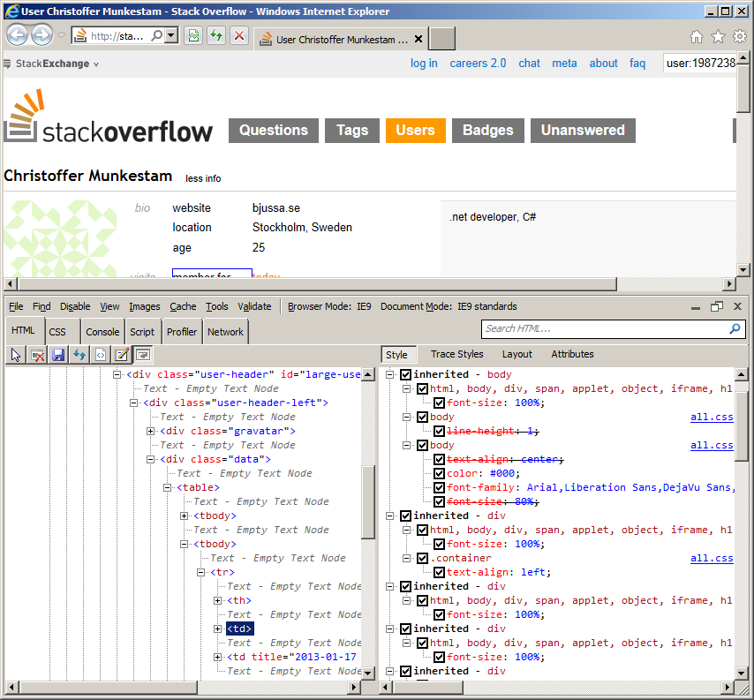Uncheck the .container rule checkbox
This screenshot has height=700, width=754.
click(x=422, y=558)
